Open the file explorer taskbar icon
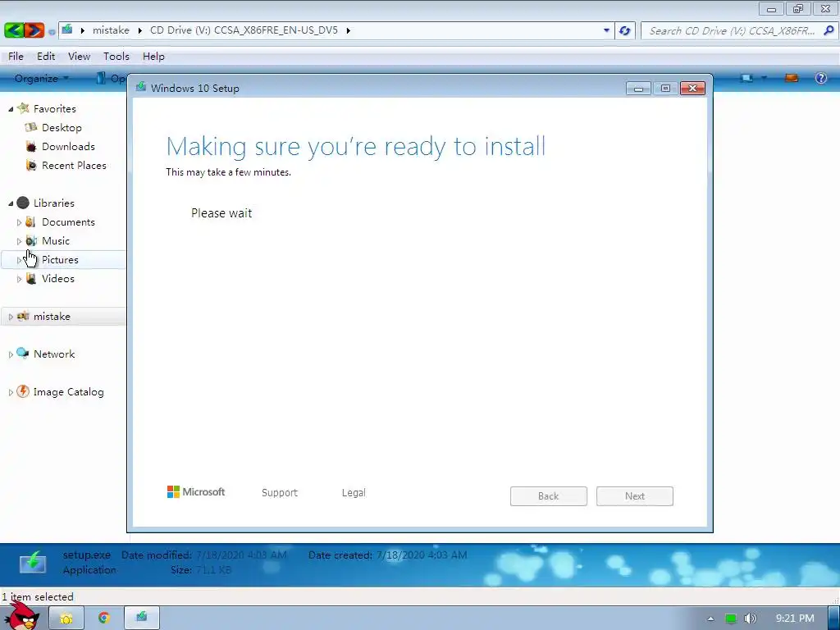 pos(66,619)
